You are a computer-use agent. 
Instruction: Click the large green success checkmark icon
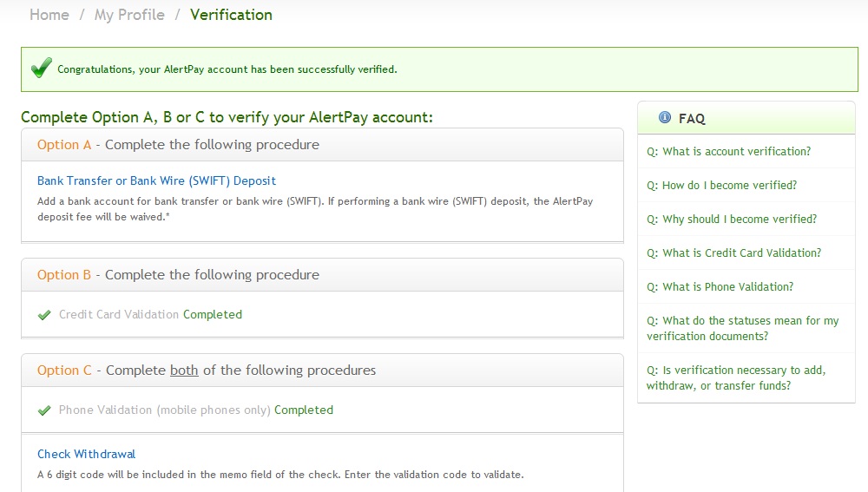pyautogui.click(x=42, y=68)
